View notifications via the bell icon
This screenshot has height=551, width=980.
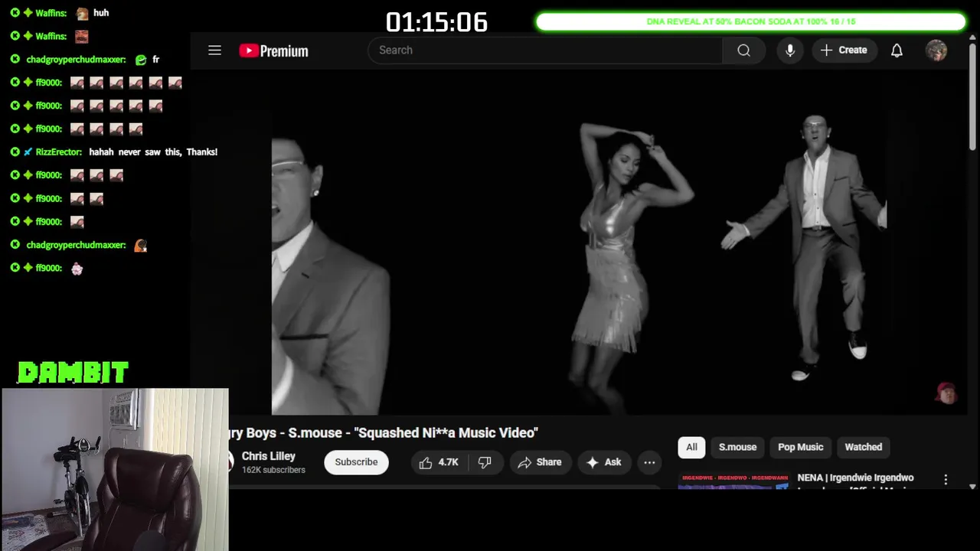[x=897, y=51]
